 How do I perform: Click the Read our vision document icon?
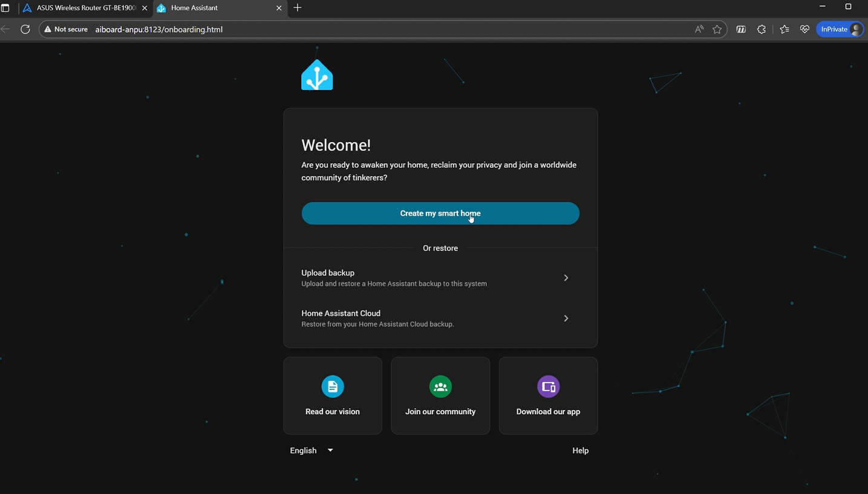coord(333,386)
